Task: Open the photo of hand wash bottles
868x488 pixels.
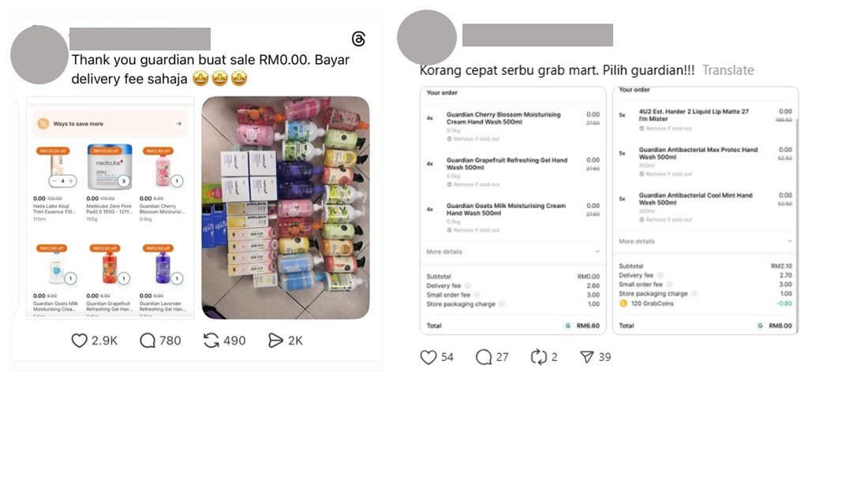Action: (x=286, y=207)
